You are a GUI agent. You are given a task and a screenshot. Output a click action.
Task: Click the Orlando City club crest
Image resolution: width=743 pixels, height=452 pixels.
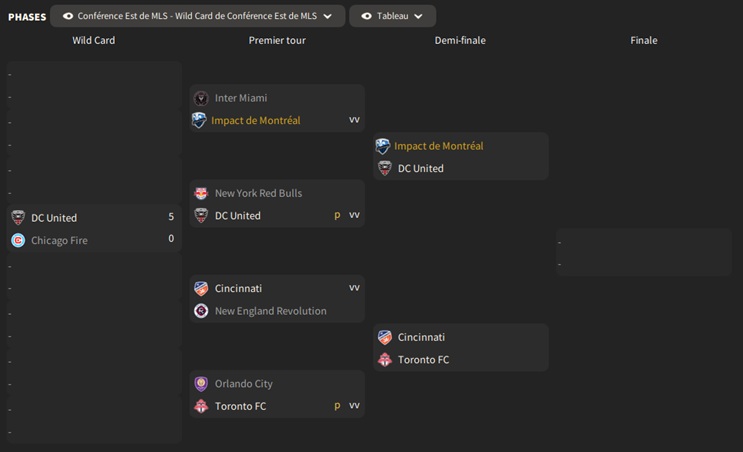pos(200,384)
